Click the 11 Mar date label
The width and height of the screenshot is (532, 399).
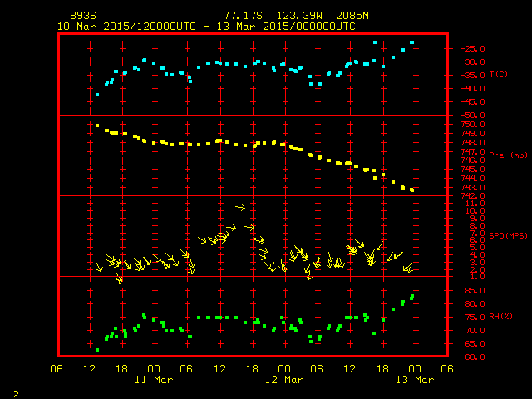154,380
